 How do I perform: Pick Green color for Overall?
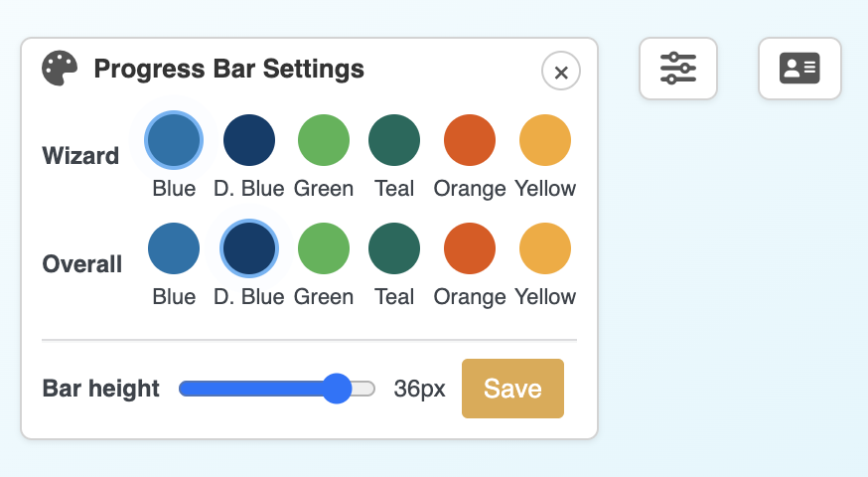[x=324, y=248]
